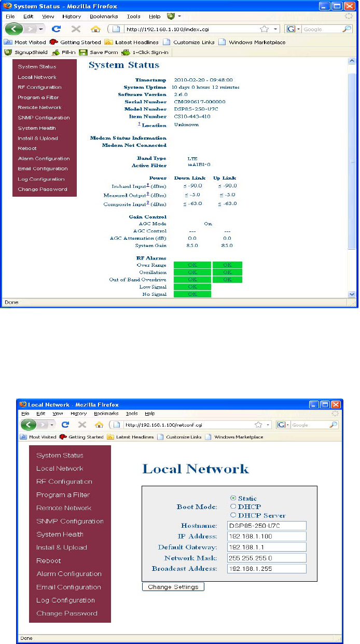Click the Network Mask input field
The width and height of the screenshot is (360, 644).
point(267,558)
